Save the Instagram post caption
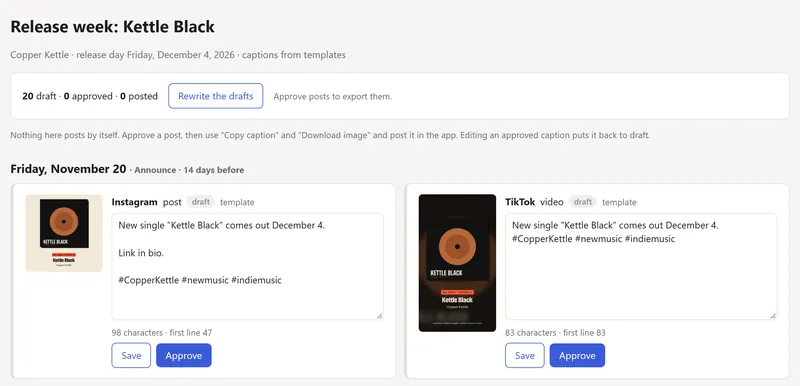 (x=131, y=355)
